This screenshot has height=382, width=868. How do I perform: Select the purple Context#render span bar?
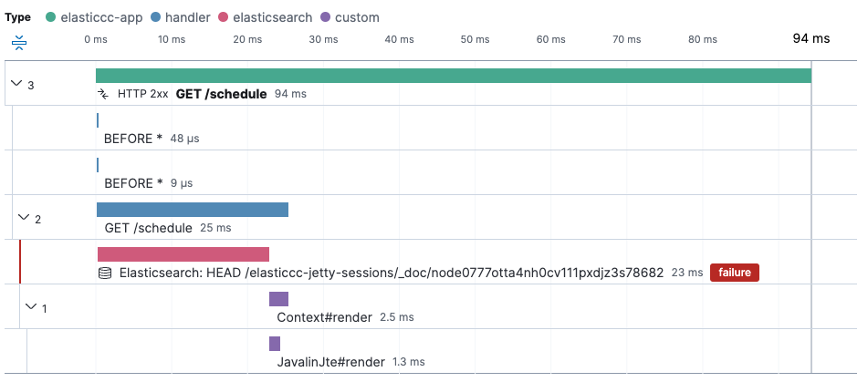pos(278,299)
